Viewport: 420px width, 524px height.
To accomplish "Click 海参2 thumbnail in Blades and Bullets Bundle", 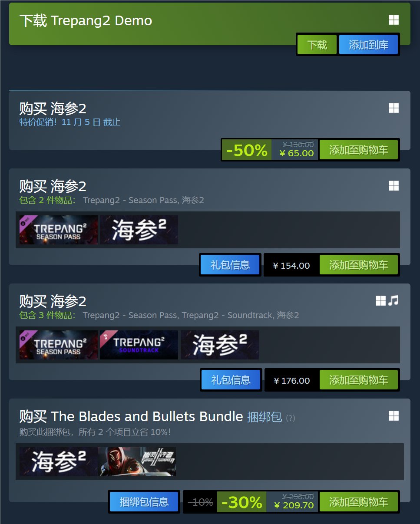I will 59,461.
